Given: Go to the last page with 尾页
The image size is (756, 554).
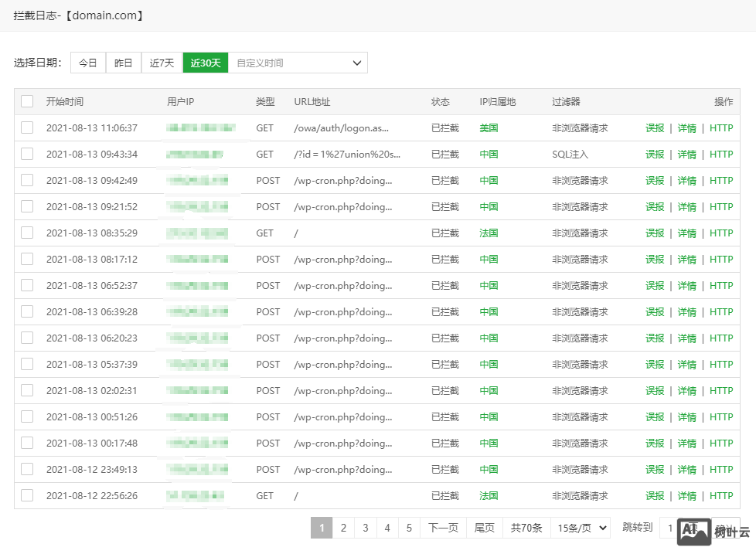Looking at the screenshot, I should tap(485, 528).
